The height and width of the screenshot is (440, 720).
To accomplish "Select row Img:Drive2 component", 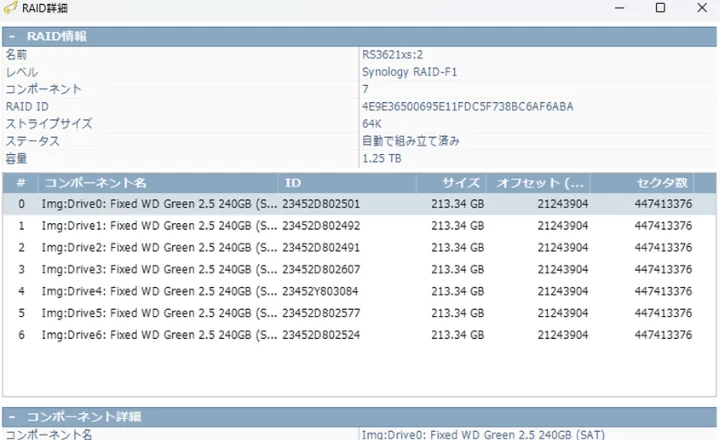I will click(359, 248).
